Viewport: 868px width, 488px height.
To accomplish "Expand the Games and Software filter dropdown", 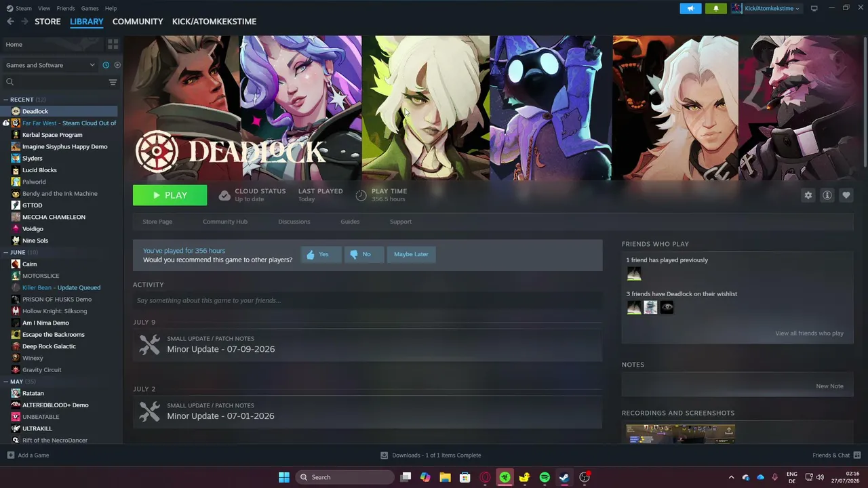I will (50, 65).
